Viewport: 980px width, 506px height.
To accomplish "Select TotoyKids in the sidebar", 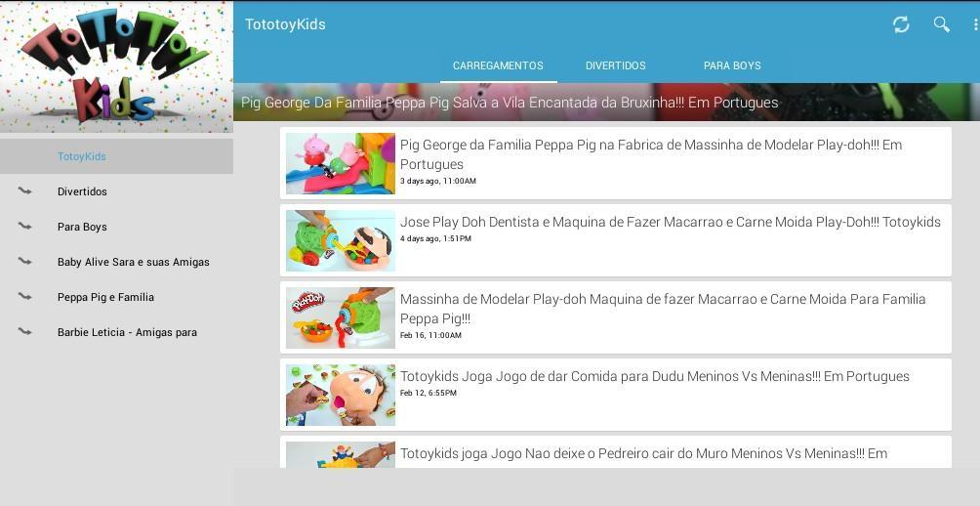I will (x=116, y=156).
